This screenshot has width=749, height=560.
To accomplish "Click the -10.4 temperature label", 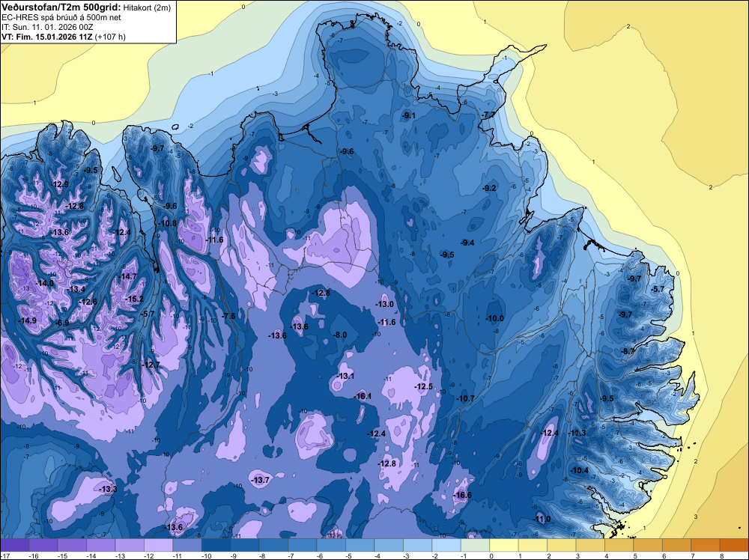I will [580, 470].
